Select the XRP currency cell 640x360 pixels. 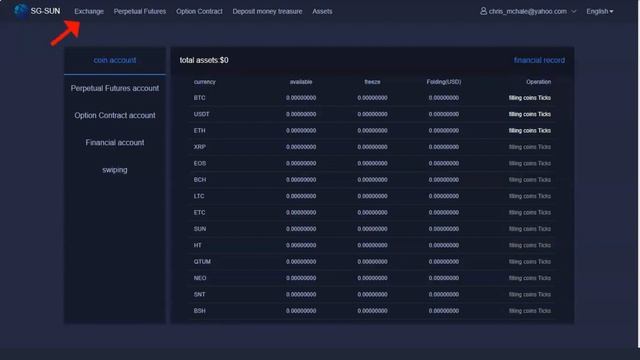coord(200,147)
